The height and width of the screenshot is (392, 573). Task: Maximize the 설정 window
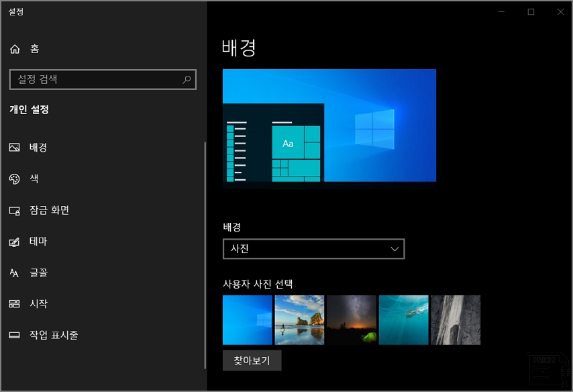tap(531, 11)
